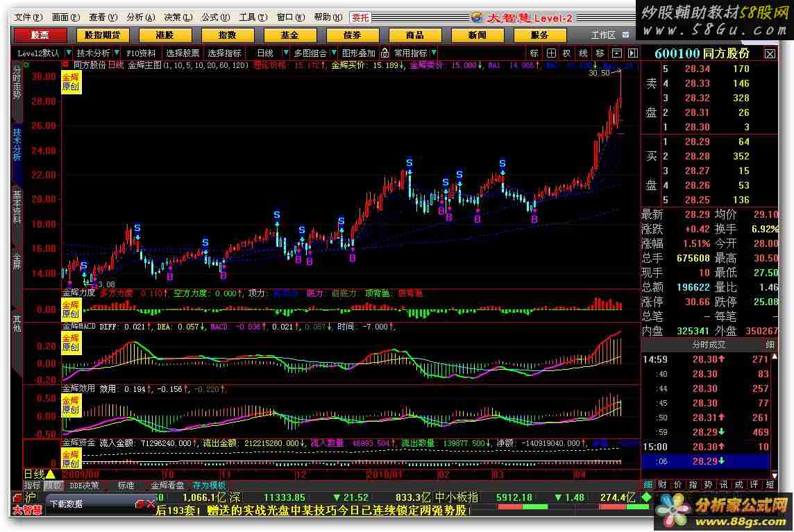Open the 技术分析 dropdown arrow
794x532 pixels.
tap(117, 53)
